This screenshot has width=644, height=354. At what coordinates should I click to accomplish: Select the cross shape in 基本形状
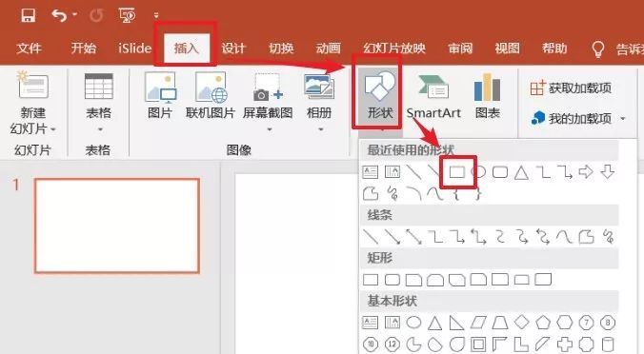[x=565, y=344]
